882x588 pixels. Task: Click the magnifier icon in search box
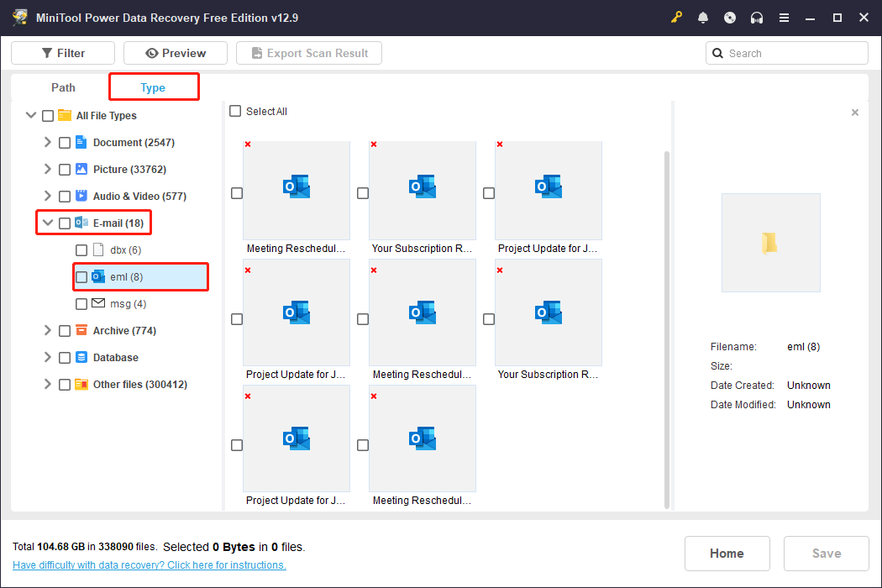[x=717, y=53]
